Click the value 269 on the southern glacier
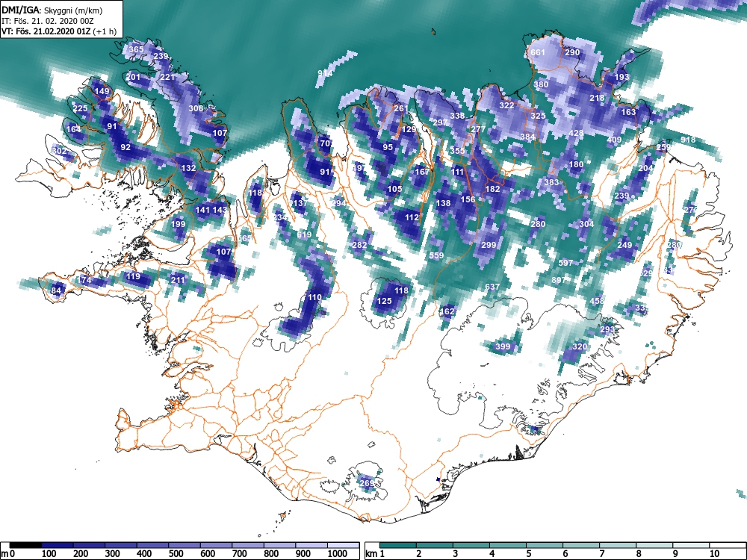Image resolution: width=747 pixels, height=560 pixels. pyautogui.click(x=367, y=483)
